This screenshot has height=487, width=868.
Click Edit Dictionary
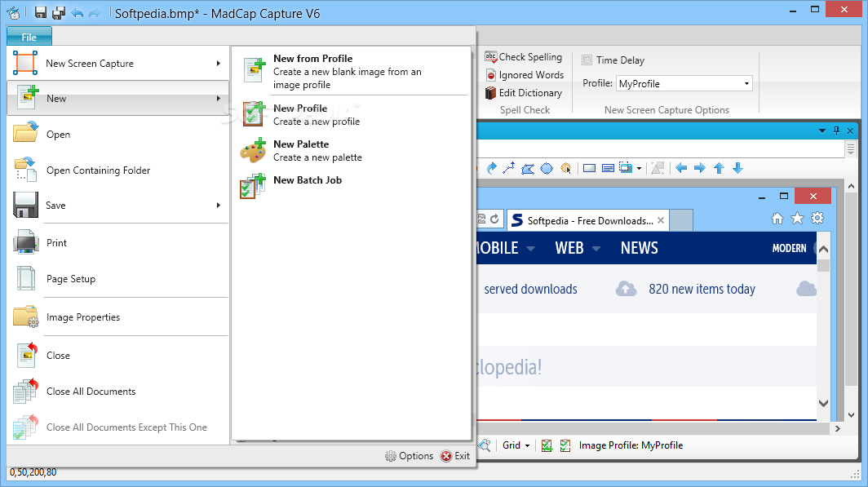point(524,93)
